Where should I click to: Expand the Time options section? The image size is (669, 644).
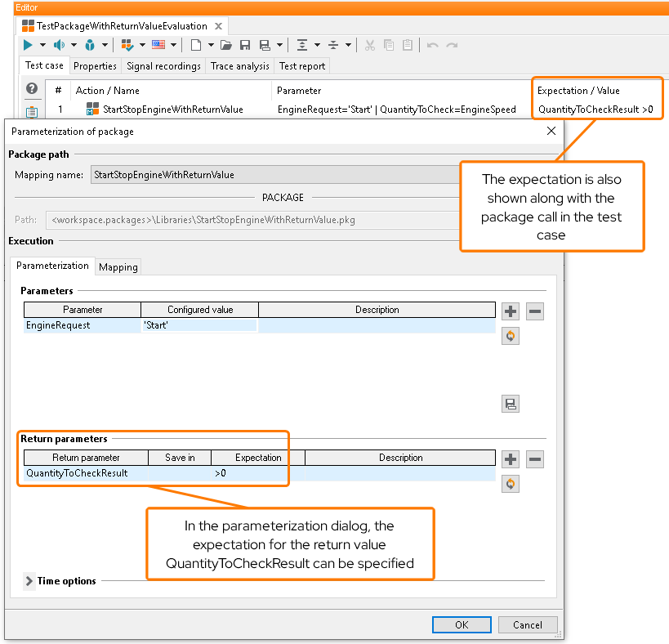point(29,581)
